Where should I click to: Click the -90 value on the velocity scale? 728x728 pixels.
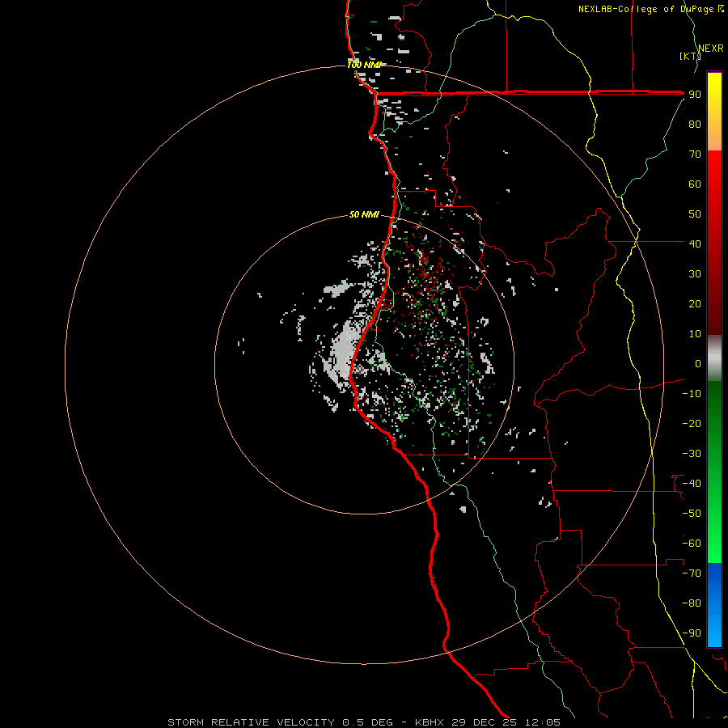pos(692,633)
